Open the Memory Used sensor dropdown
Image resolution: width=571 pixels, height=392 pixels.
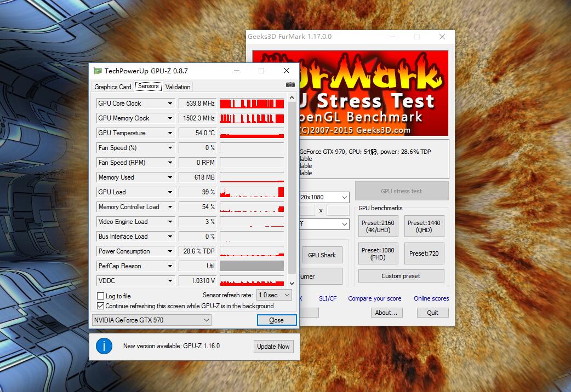point(170,177)
